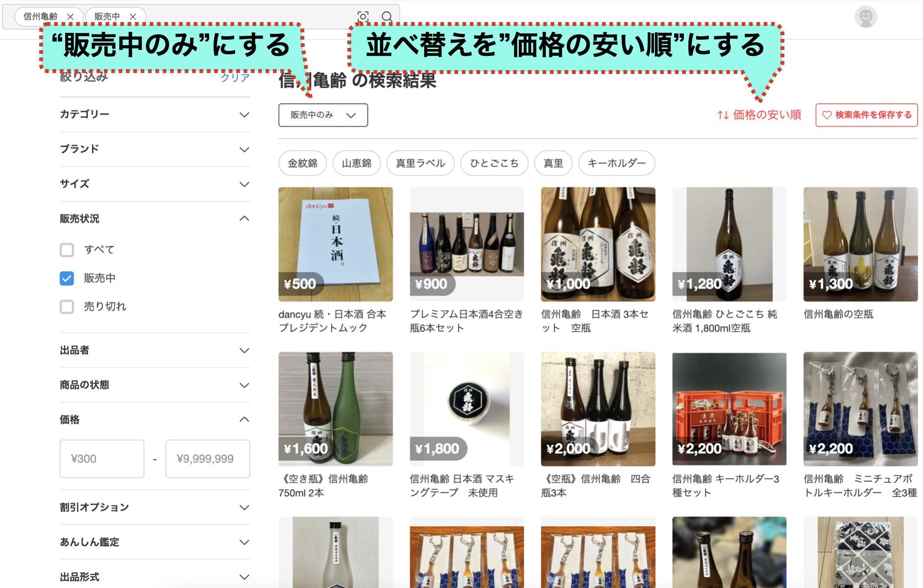Click the sort arrows icon beside 価格の安い順
The image size is (923, 588).
[723, 115]
